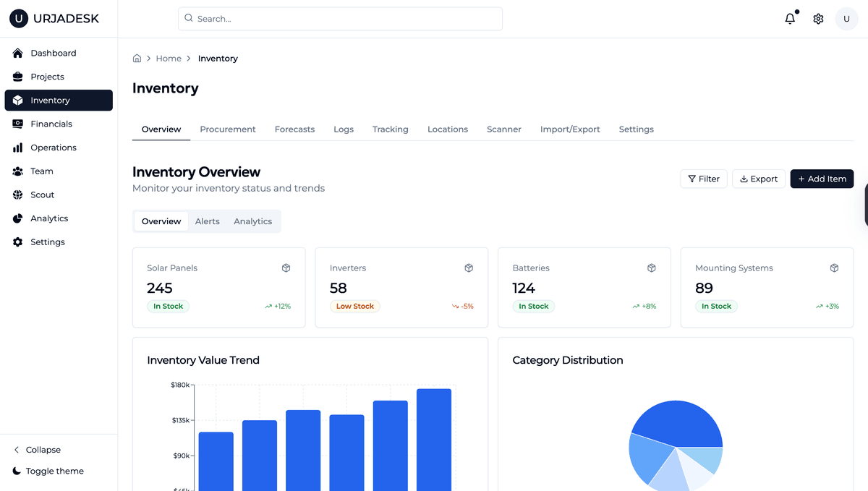The image size is (868, 491).
Task: Click the package icon on the Solar Panels card
Action: (x=286, y=268)
